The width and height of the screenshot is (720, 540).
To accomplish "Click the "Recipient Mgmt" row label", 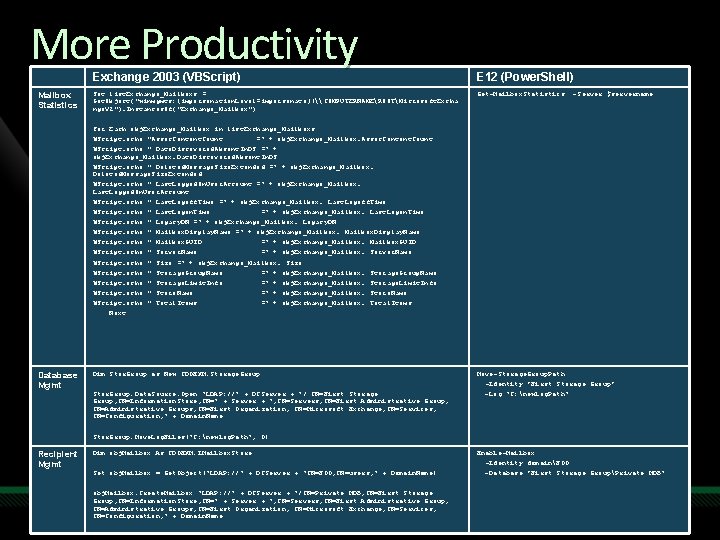I will click(58, 459).
